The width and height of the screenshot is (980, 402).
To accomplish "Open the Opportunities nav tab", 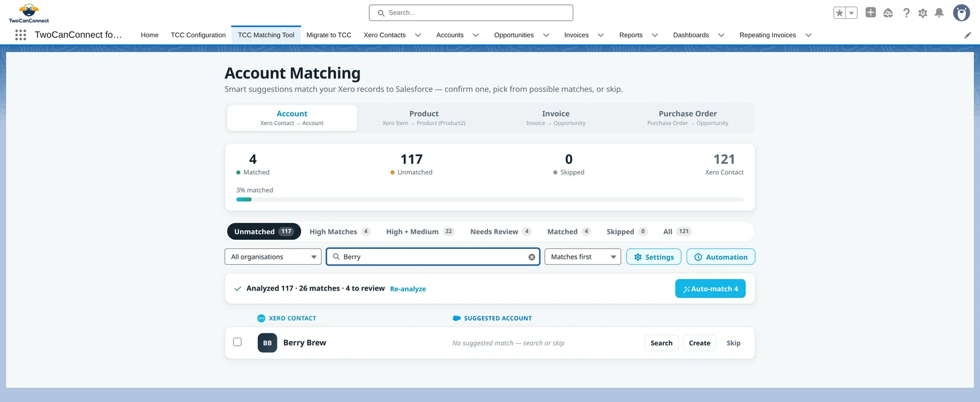I will [514, 35].
